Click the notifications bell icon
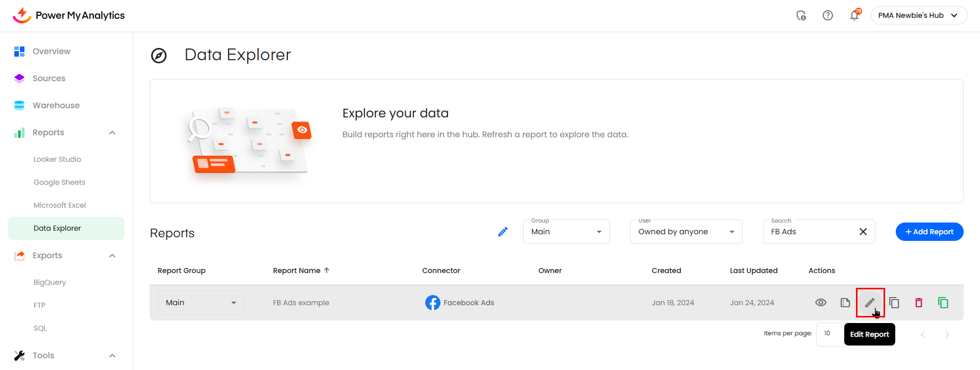Viewport: 980px width, 370px height. [x=854, y=16]
